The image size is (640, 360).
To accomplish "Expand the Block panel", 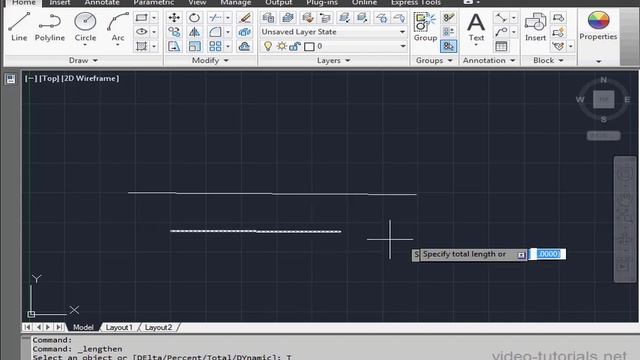I will (548, 60).
